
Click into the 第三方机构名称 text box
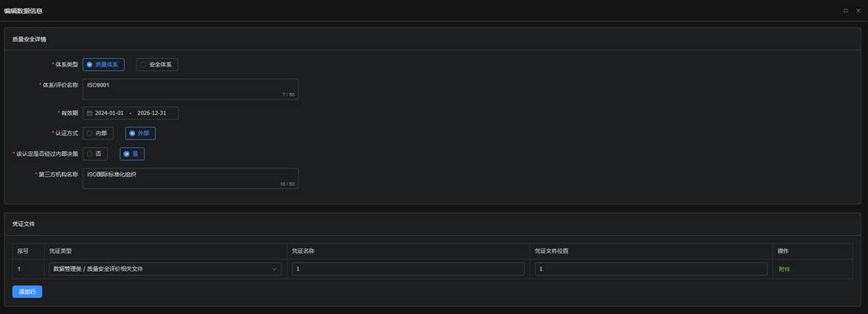click(190, 179)
